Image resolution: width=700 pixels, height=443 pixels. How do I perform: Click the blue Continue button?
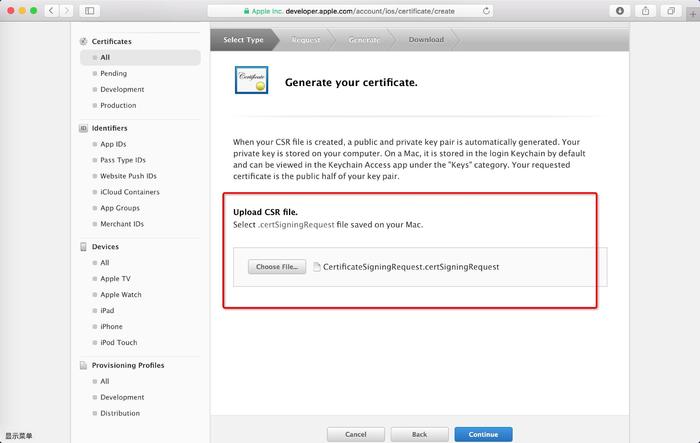tap(483, 435)
